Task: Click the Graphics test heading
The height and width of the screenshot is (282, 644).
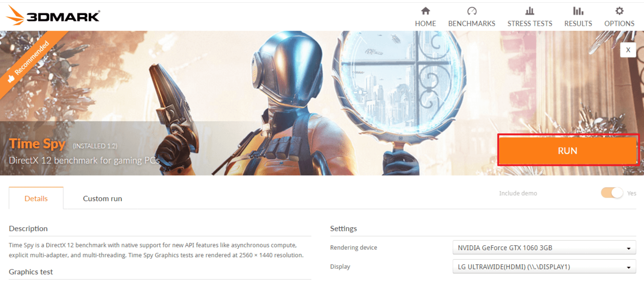Action: pyautogui.click(x=31, y=272)
